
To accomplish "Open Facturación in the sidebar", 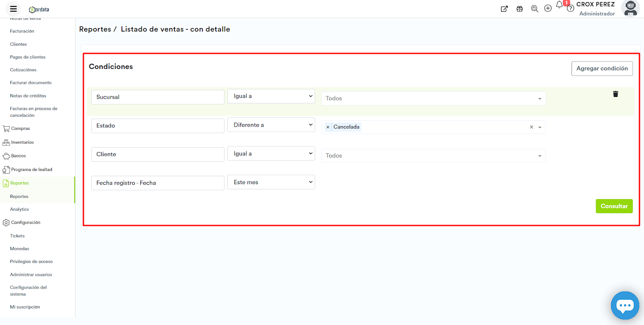I will (x=22, y=31).
